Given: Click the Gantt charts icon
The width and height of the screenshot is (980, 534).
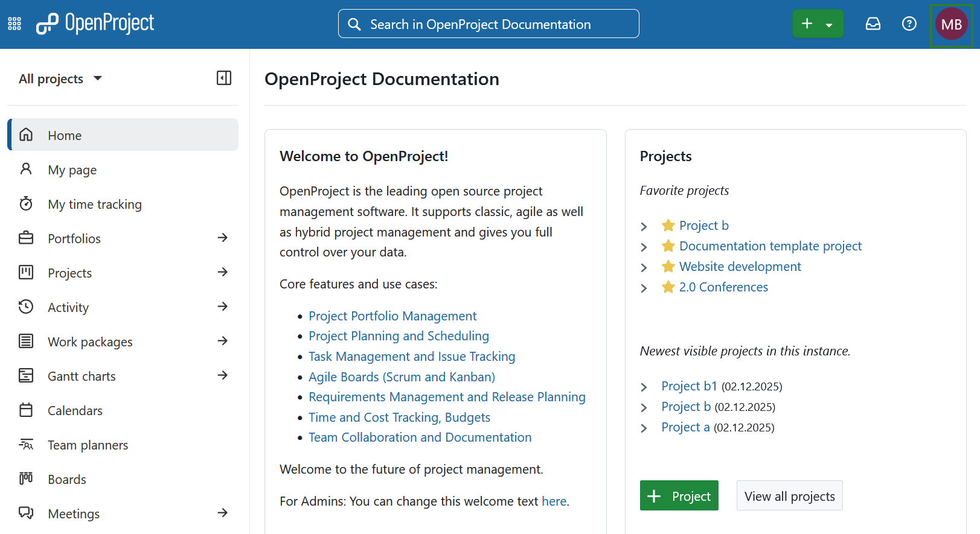Looking at the screenshot, I should point(26,375).
